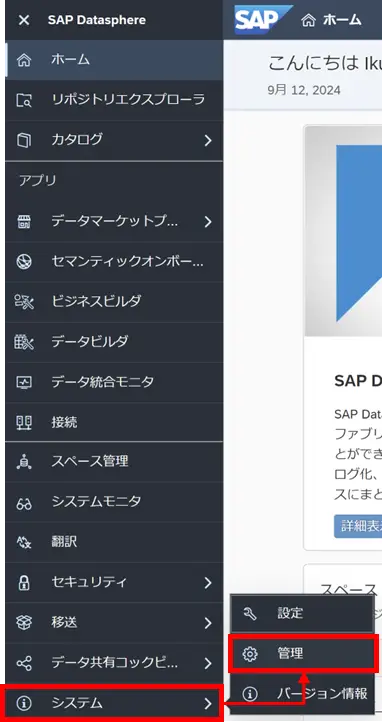
Task: Click the Repository Explorer folder-search icon
Action: [23, 100]
